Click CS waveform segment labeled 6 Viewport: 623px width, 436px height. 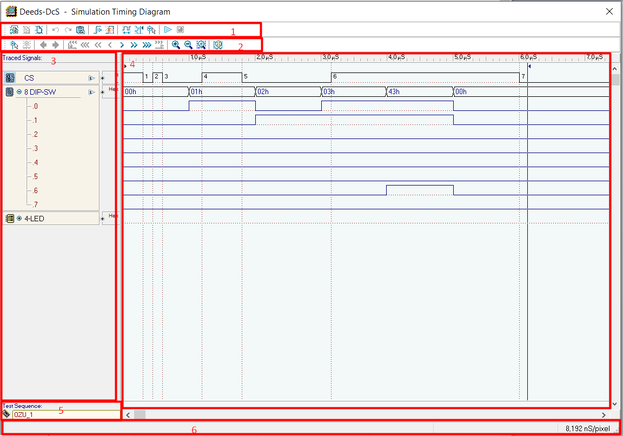click(x=425, y=78)
